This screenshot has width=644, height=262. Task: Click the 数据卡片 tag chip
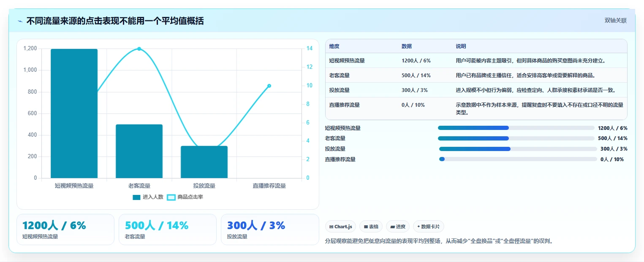[428, 227]
